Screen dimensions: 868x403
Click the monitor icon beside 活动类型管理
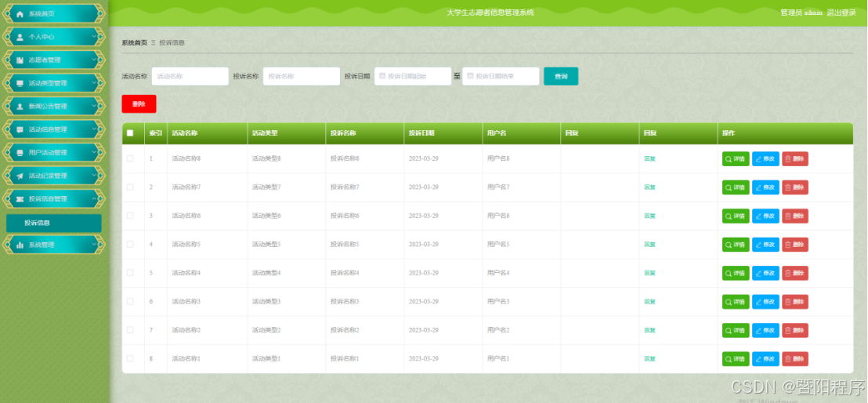tap(20, 83)
